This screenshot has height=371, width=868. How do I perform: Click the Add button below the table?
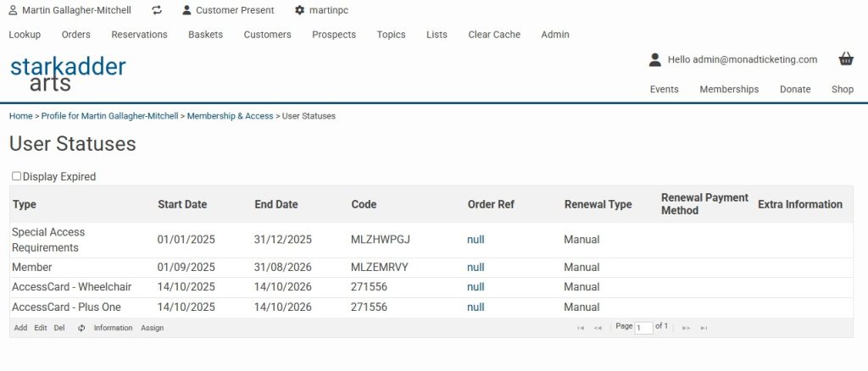coord(20,328)
